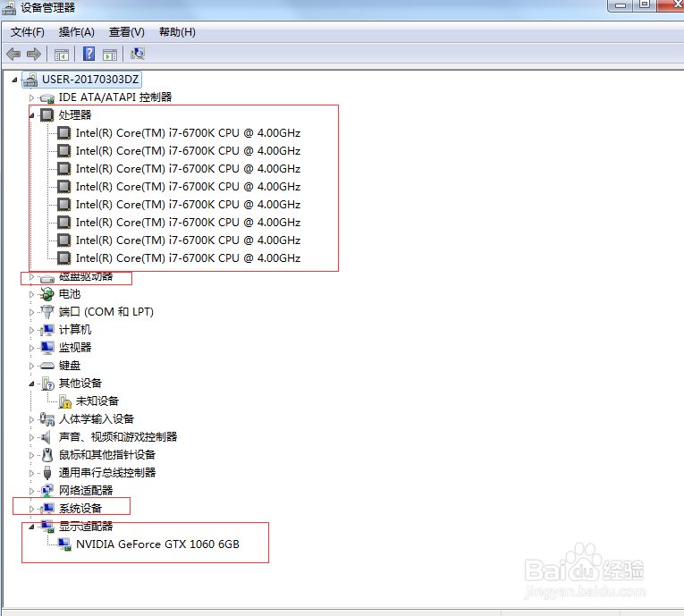
Task: Expand the 键盘 node
Action: click(x=31, y=366)
